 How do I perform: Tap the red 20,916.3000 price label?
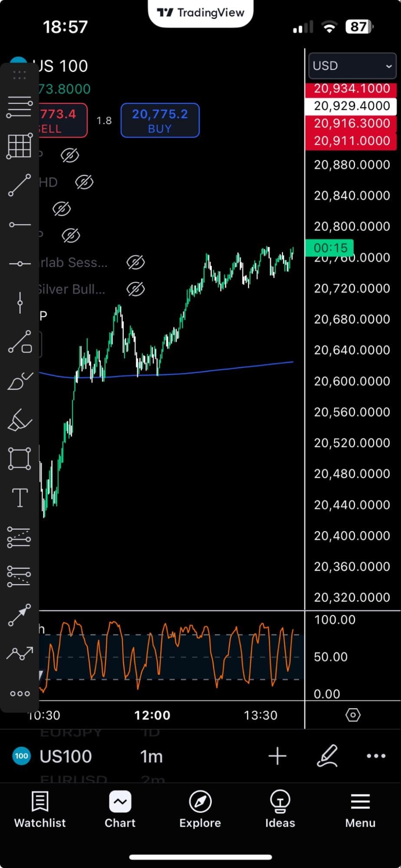tap(351, 123)
